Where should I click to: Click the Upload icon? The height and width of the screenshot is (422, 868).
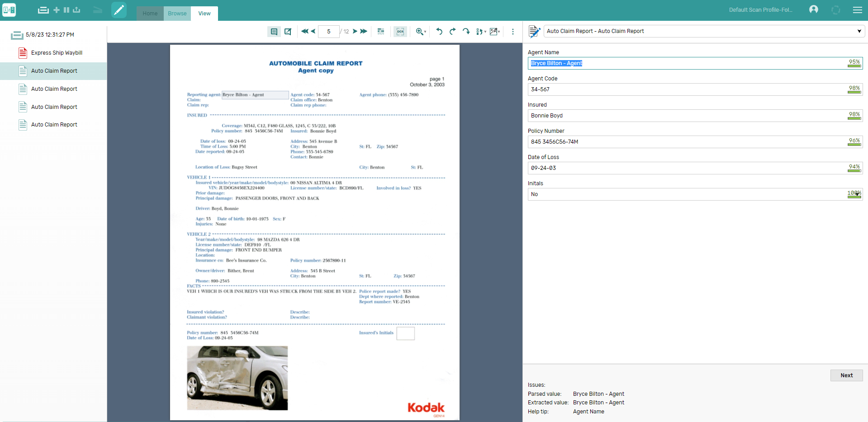(x=76, y=10)
